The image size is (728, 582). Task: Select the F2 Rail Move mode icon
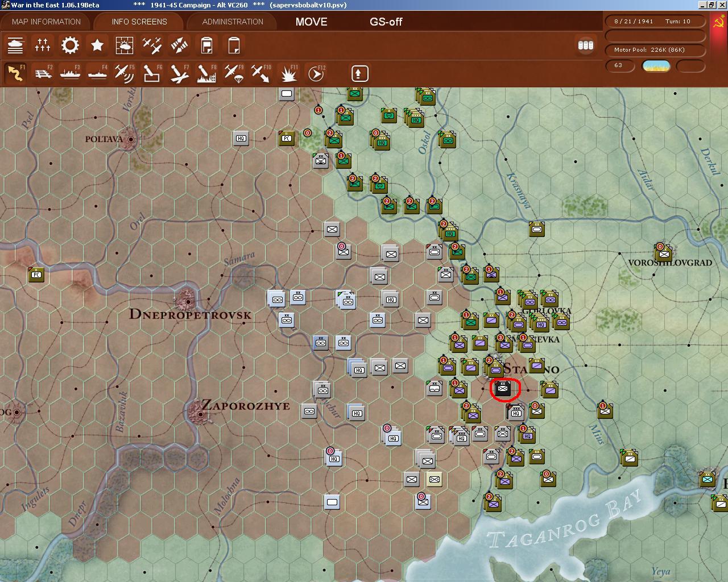click(x=43, y=73)
